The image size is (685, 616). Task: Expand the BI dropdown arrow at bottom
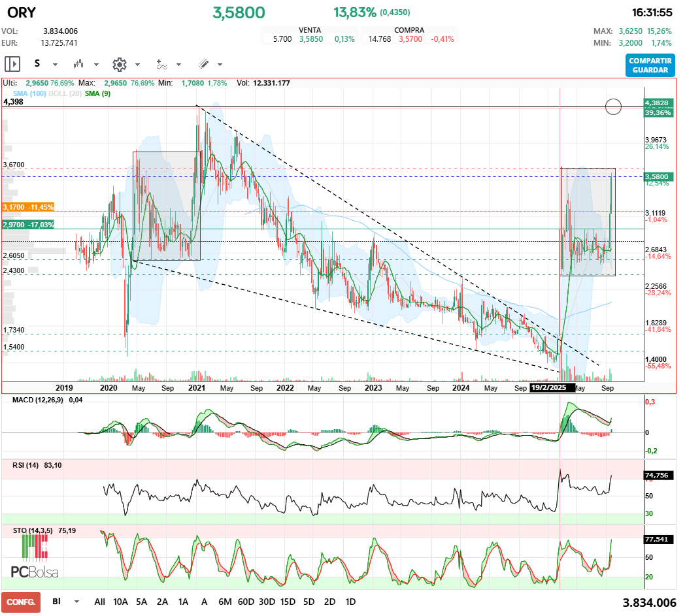(77, 602)
